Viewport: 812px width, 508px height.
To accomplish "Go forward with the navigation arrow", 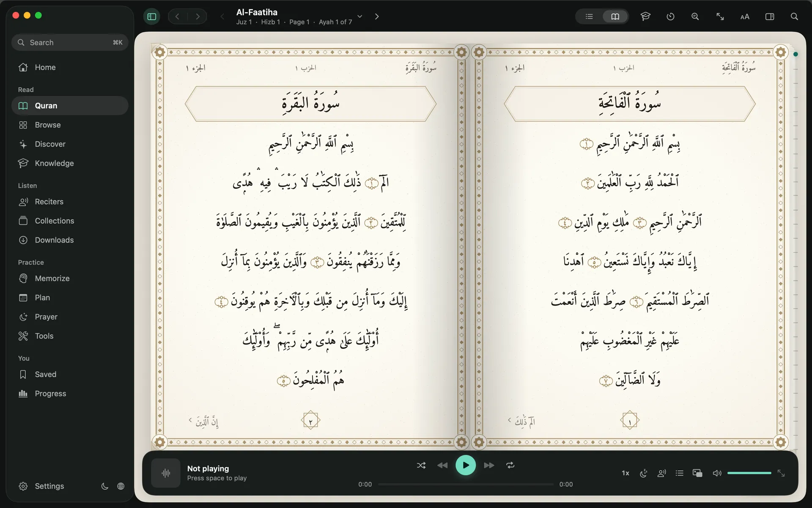I will [198, 17].
